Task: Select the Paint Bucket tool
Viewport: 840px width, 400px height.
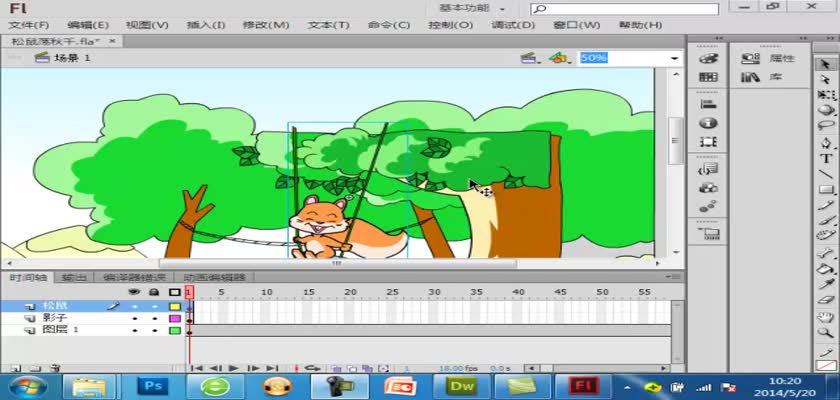Action: coord(826,268)
